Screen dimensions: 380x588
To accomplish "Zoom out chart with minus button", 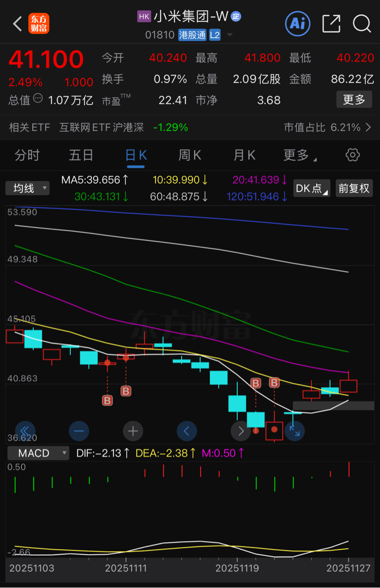I will pyautogui.click(x=79, y=431).
